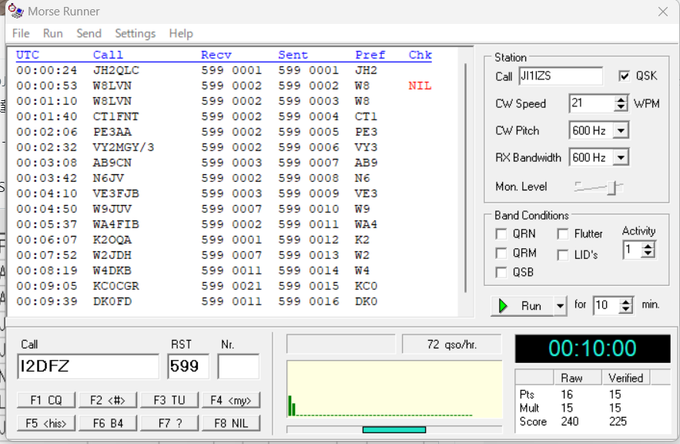
Task: Increase CW Speed with up arrow
Action: pyautogui.click(x=621, y=100)
